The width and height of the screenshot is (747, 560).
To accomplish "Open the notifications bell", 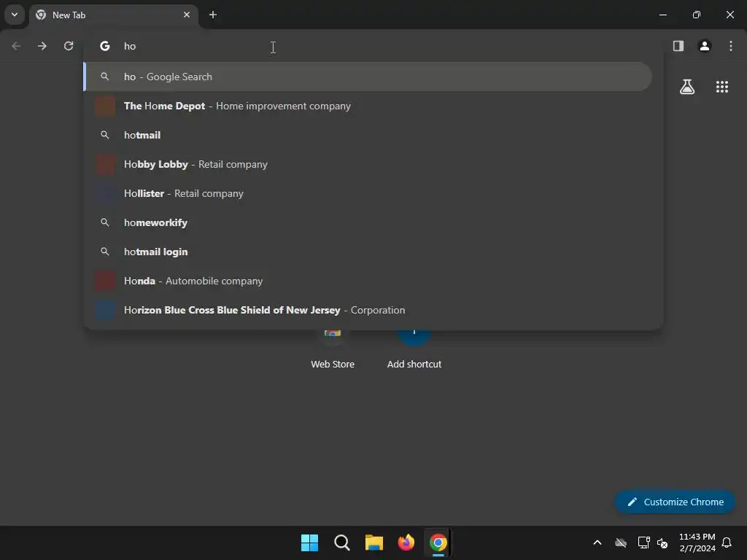I will click(x=727, y=542).
